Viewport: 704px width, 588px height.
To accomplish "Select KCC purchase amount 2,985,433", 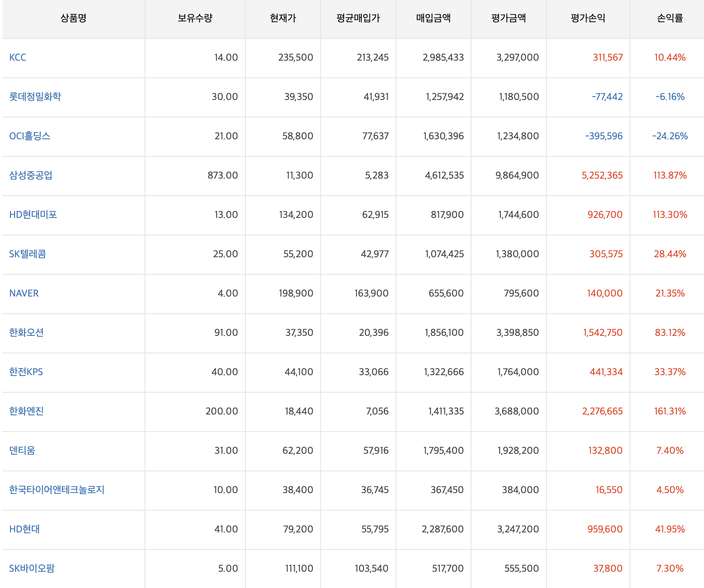I will coord(444,58).
